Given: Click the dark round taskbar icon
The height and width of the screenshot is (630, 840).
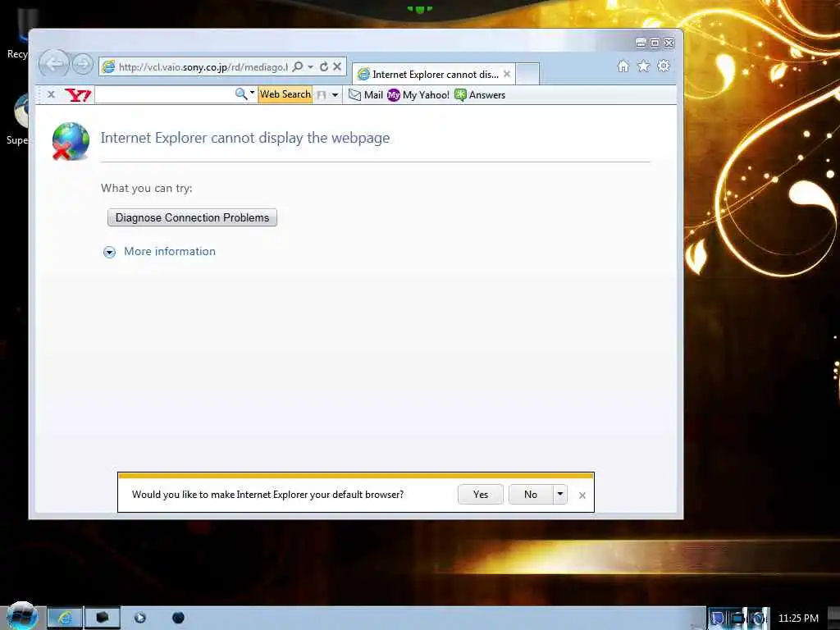Looking at the screenshot, I should click(178, 618).
